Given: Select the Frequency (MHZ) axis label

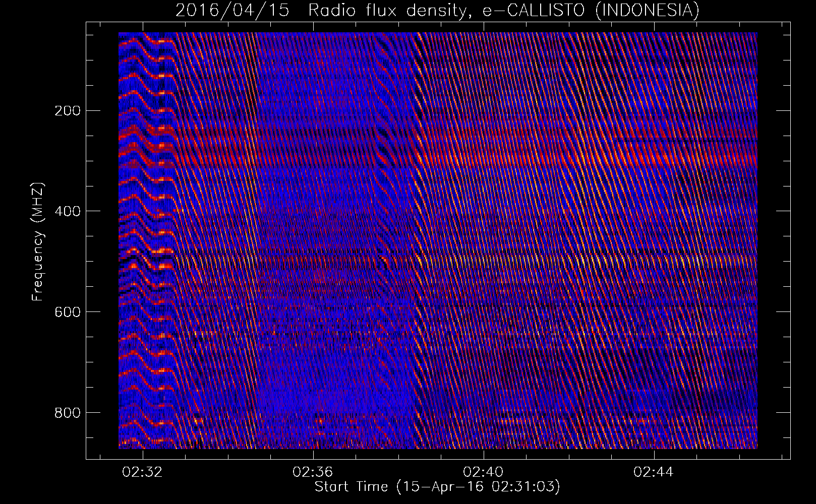Looking at the screenshot, I should pyautogui.click(x=38, y=242).
